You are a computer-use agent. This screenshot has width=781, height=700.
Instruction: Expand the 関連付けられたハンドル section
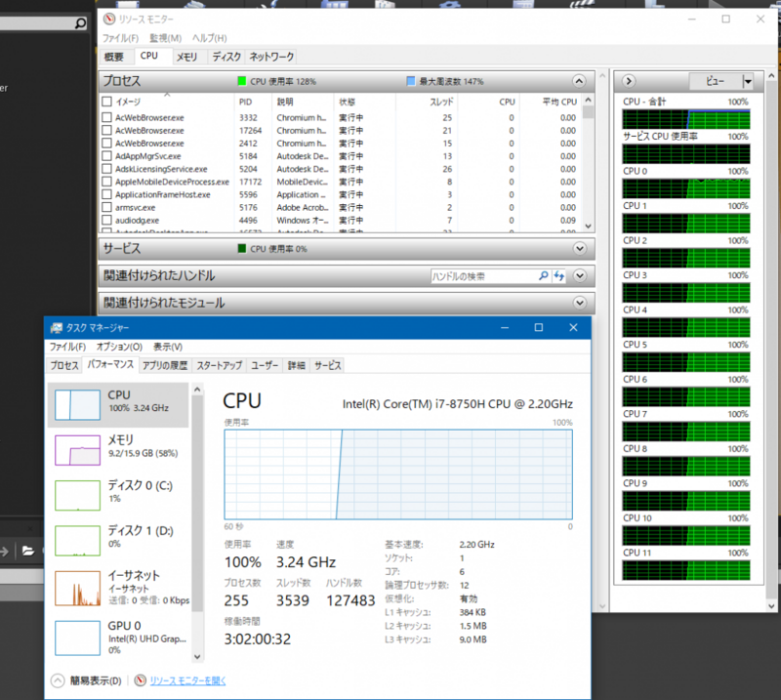(579, 275)
